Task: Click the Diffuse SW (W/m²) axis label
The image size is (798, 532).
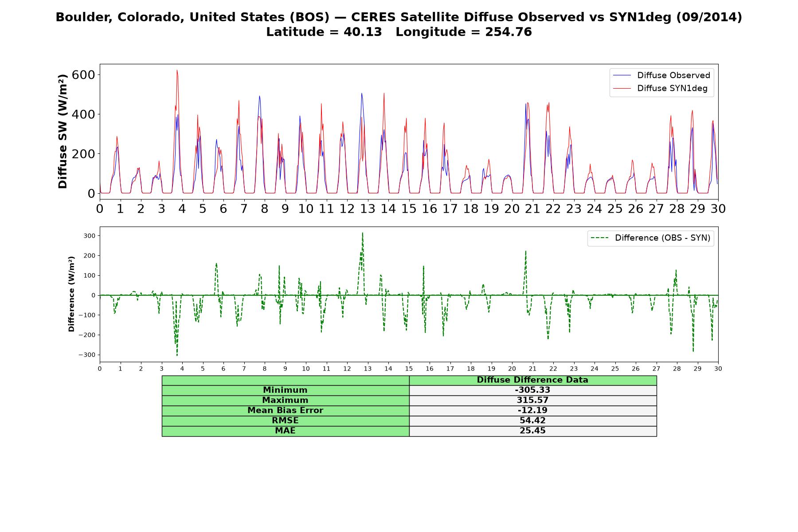Action: pos(63,132)
